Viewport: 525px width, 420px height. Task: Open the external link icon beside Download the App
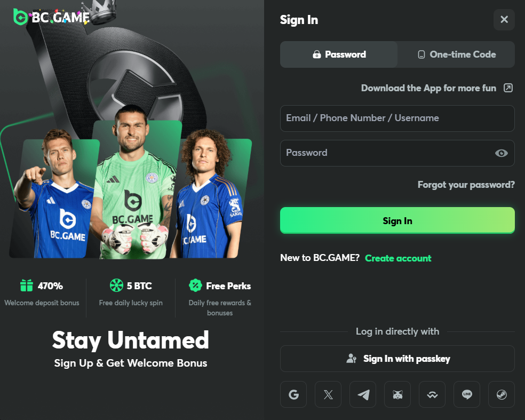click(x=508, y=88)
